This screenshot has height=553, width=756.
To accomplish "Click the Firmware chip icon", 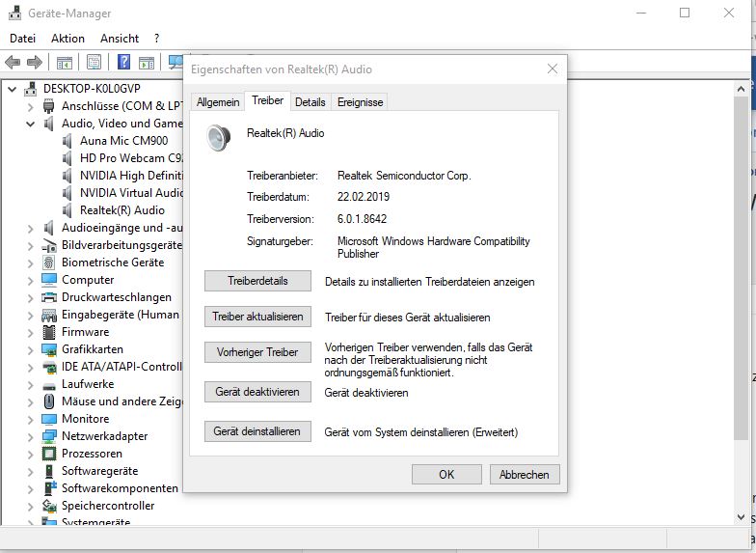I will [x=48, y=332].
